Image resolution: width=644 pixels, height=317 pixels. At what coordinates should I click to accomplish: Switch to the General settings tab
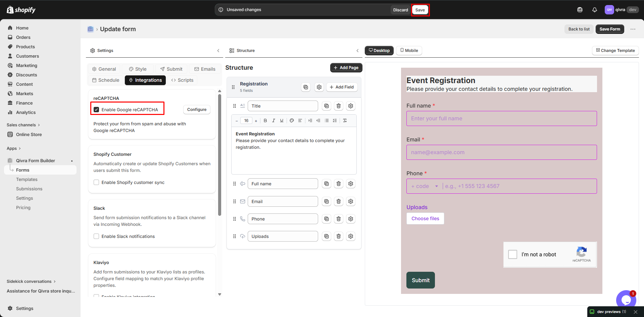(104, 69)
